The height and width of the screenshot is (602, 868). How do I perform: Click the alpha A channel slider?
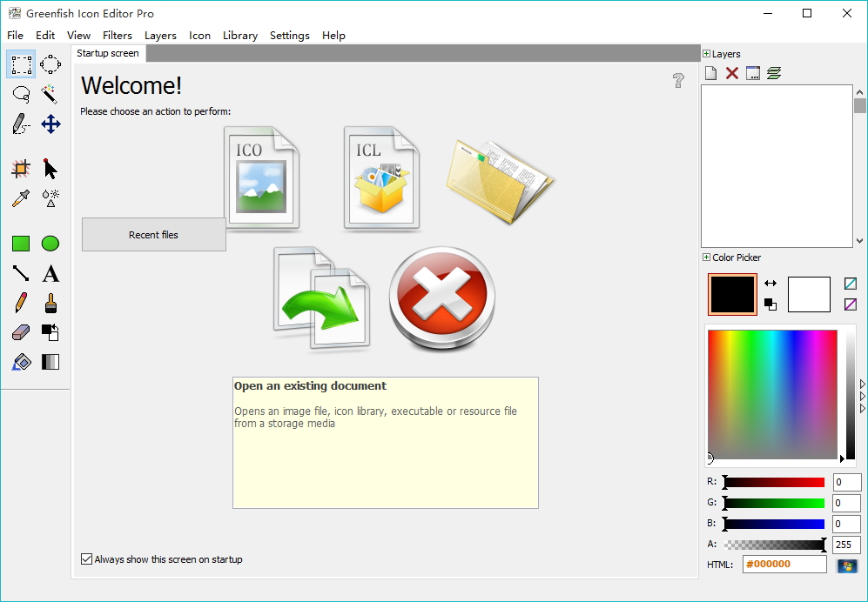774,545
